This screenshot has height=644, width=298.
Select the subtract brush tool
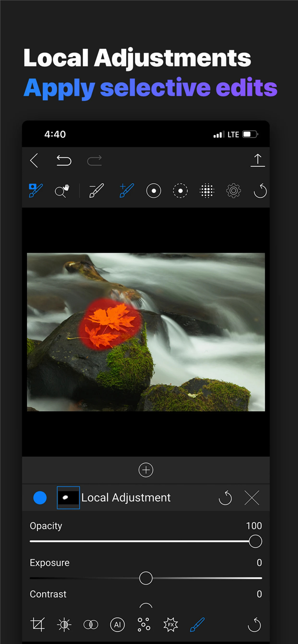[x=96, y=191]
